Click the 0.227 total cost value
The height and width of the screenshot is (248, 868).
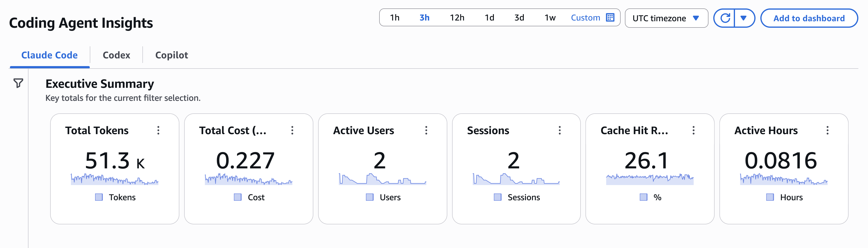click(245, 160)
